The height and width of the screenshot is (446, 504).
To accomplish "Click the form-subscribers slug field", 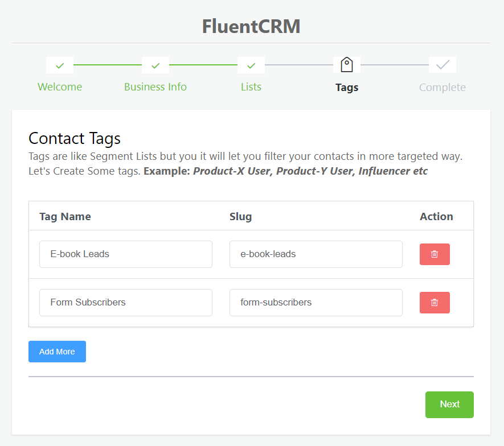I will (315, 302).
